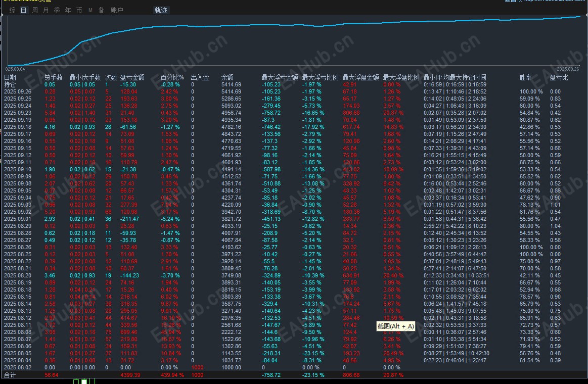Screen dimensions: 588x384
Task: Click the 1000 deposit in 2025.08.02 row
Action: (197, 367)
